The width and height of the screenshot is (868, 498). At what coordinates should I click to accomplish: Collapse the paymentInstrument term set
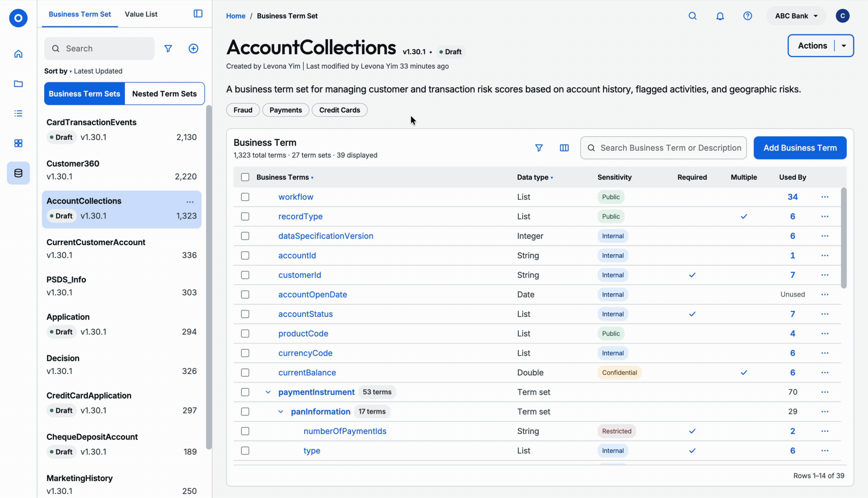(268, 392)
